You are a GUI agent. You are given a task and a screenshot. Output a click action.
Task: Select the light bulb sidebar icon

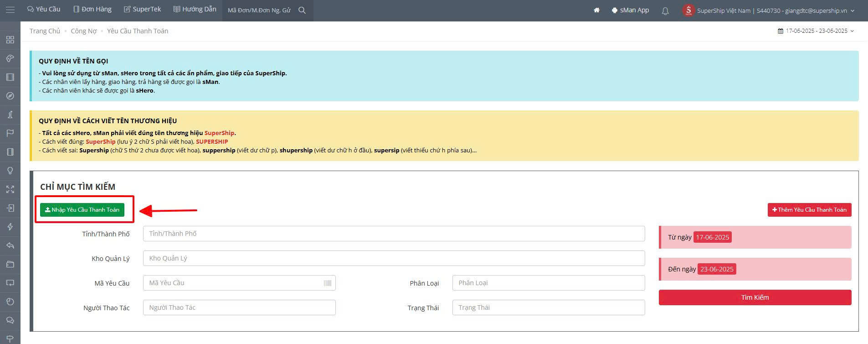pyautogui.click(x=10, y=171)
